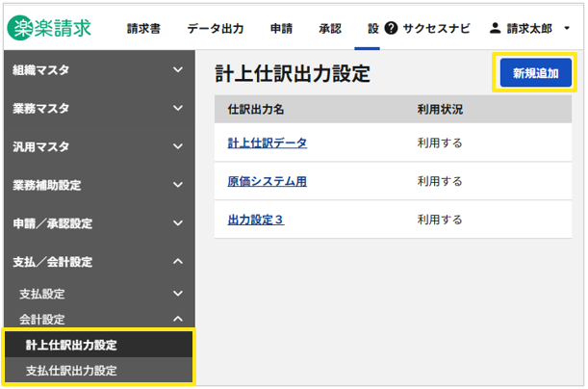Open the 計上仕訳データ link
Screen dimensions: 588x389
267,143
